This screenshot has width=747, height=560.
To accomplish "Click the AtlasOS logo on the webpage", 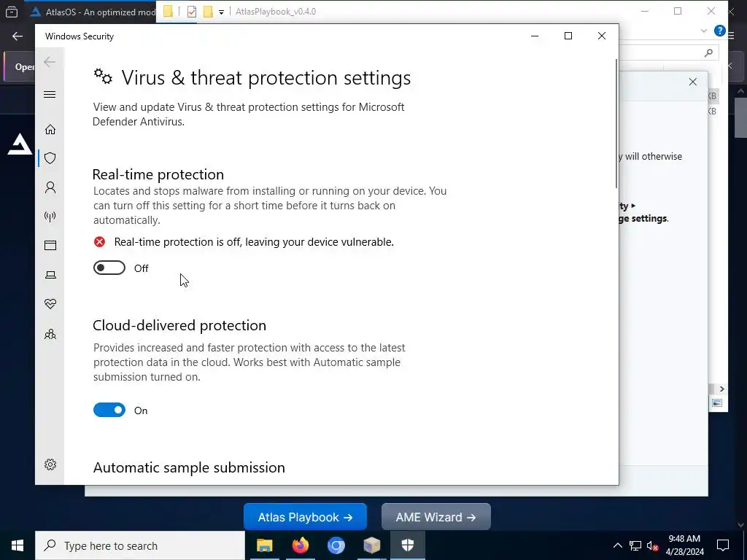I will [20, 144].
